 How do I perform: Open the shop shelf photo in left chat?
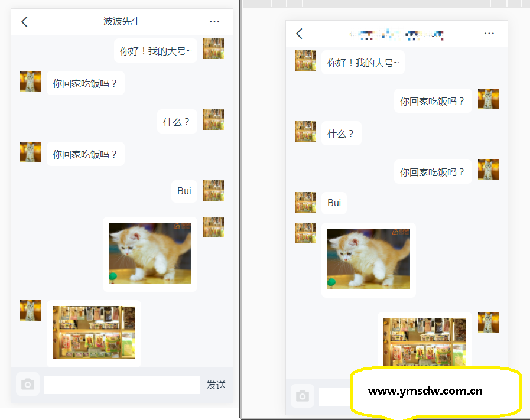point(93,332)
